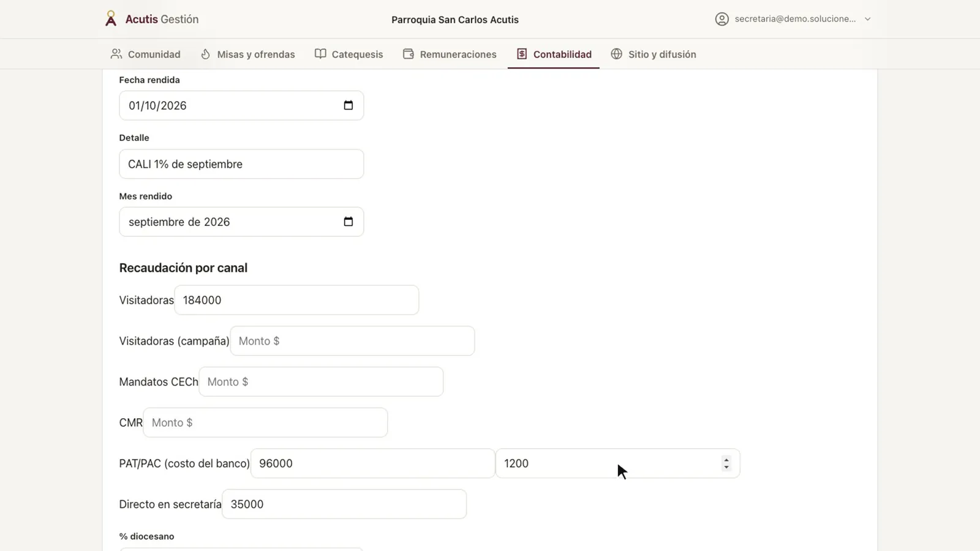Click the Mes rendido month field
Screen dimensions: 980x551
click(241, 222)
